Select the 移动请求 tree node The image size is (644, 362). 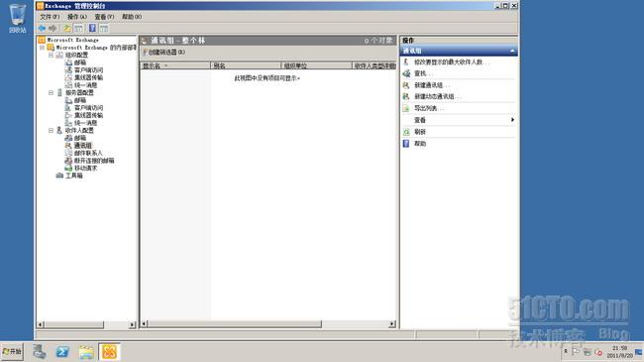tap(85, 169)
